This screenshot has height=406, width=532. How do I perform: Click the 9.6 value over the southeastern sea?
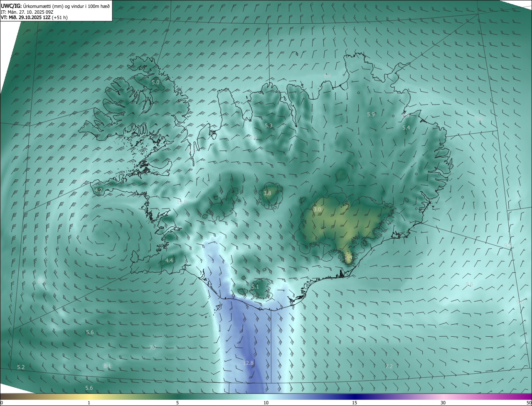point(469,284)
